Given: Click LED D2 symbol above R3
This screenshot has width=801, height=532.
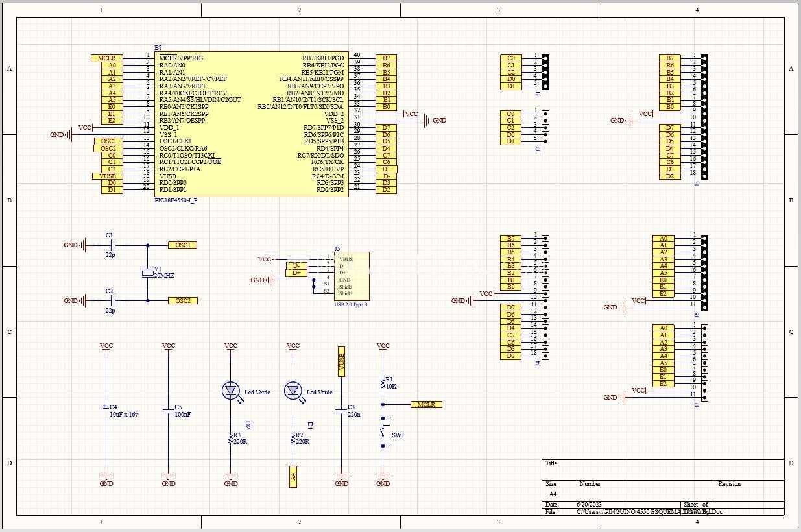Looking at the screenshot, I should (231, 391).
